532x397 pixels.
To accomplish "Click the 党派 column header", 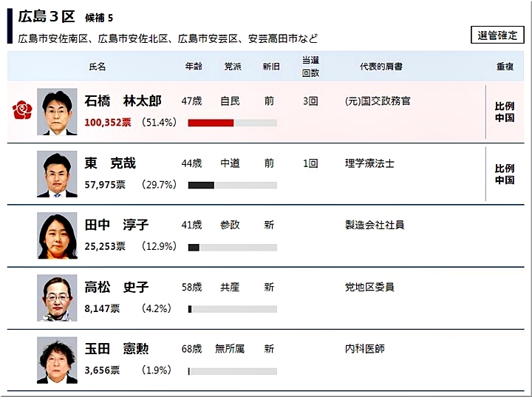I will click(233, 67).
